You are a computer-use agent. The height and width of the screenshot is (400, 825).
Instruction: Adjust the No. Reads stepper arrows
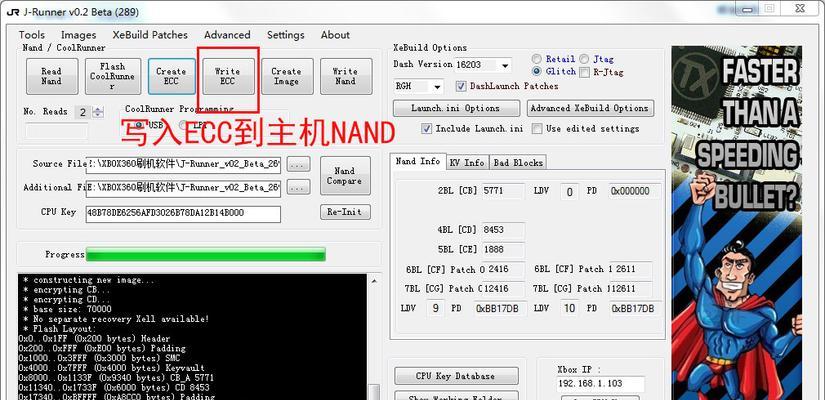(x=98, y=112)
